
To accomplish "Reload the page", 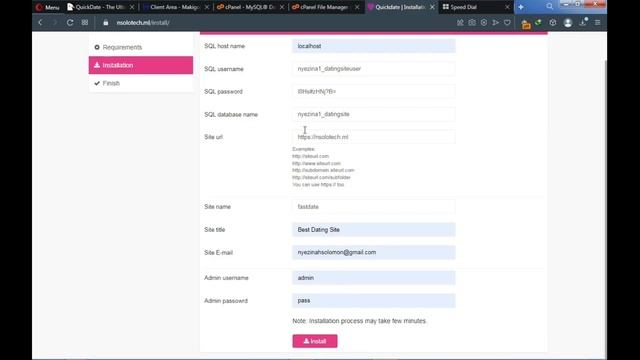I will tap(70, 22).
